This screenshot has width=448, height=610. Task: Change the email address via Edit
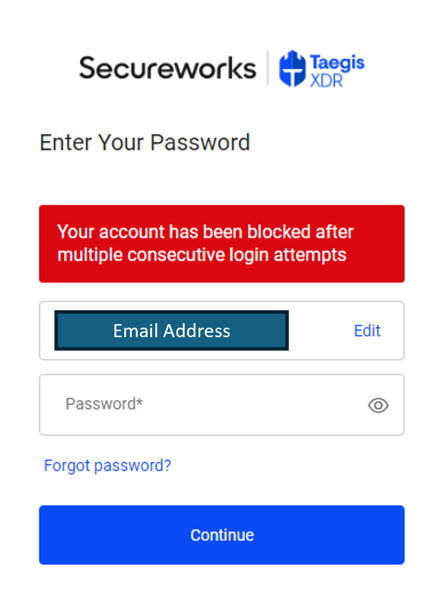(367, 331)
